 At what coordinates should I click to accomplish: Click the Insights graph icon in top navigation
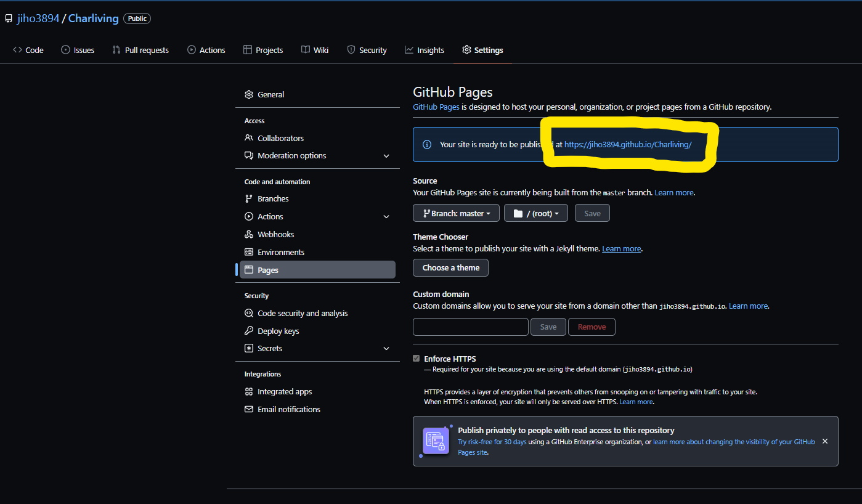point(409,50)
